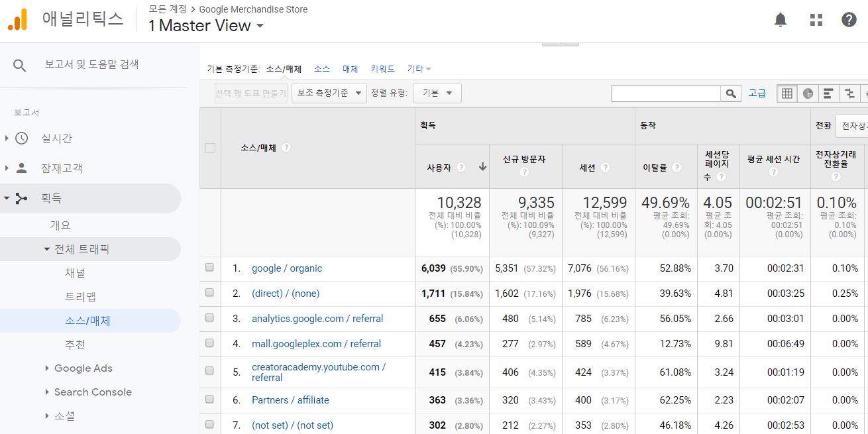Open the 보조 측정기준 dropdown
868x434 pixels.
click(329, 93)
